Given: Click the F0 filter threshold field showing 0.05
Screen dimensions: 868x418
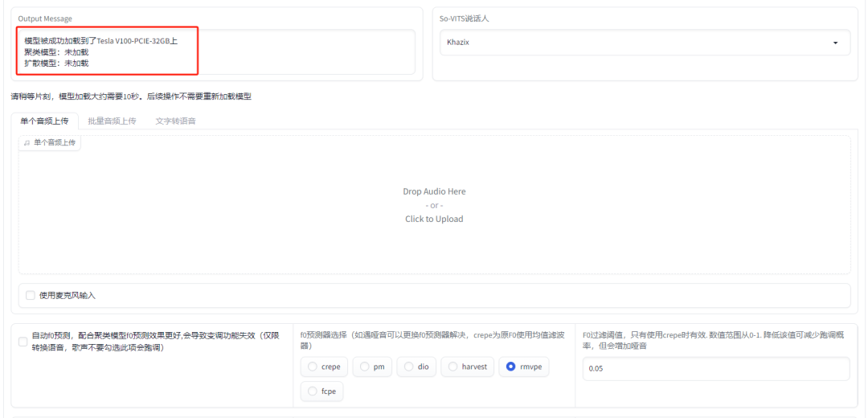Looking at the screenshot, I should tap(716, 369).
